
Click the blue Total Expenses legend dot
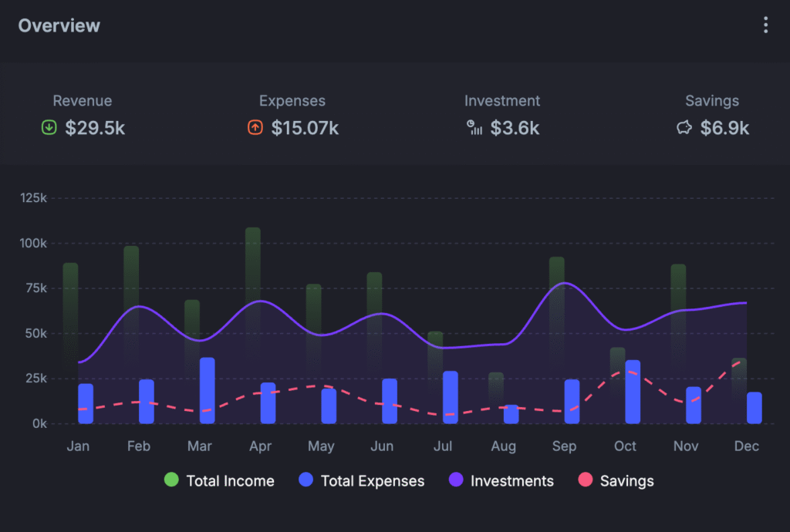pyautogui.click(x=306, y=480)
